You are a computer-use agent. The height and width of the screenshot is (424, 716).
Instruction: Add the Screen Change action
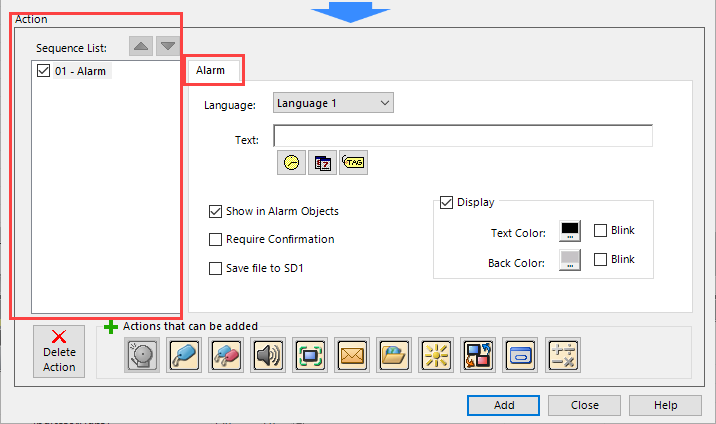pyautogui.click(x=478, y=355)
